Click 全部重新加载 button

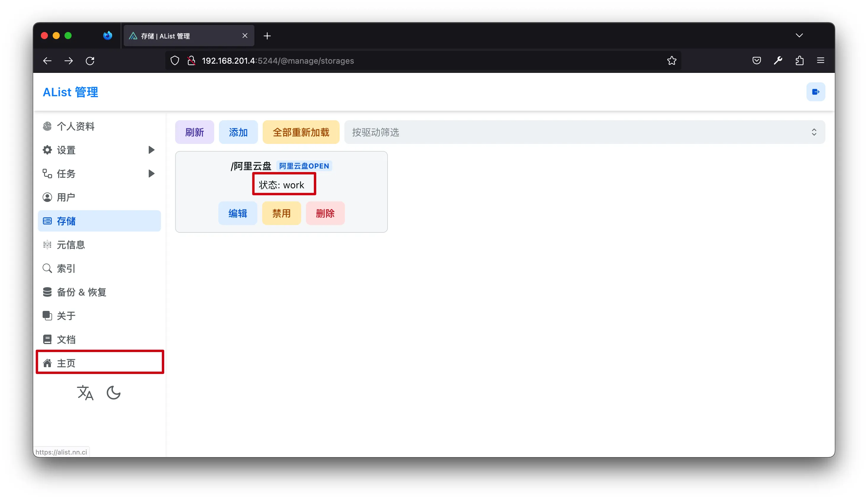pyautogui.click(x=301, y=132)
